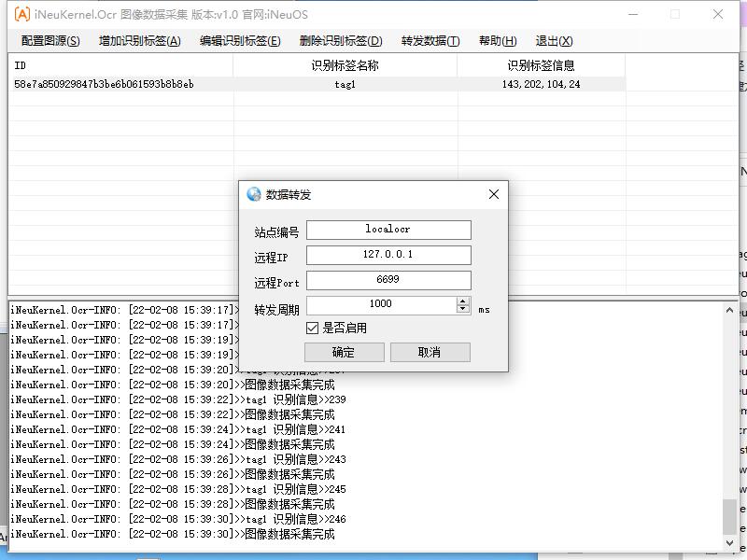Open the 增加识别标签(A) menu
The width and height of the screenshot is (747, 560).
[140, 41]
